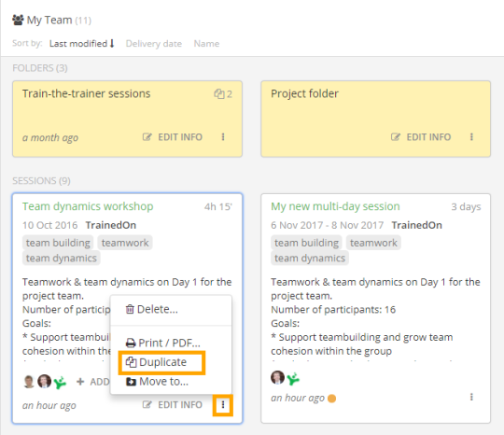Click the My Team group icon
This screenshot has width=504, height=435.
[18, 20]
